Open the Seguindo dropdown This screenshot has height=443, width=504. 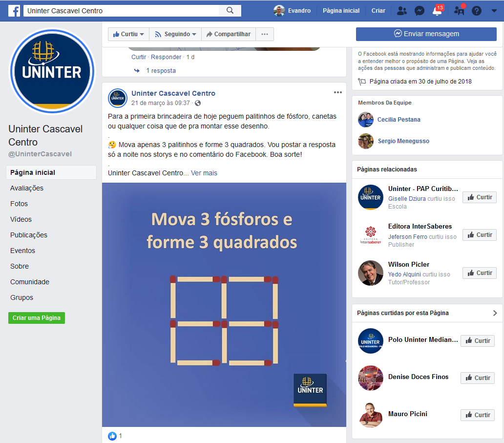click(175, 34)
